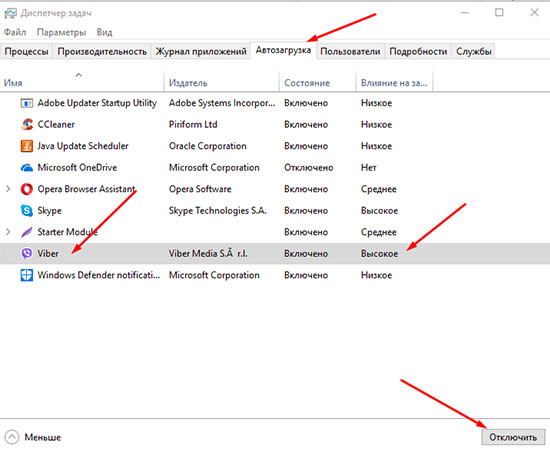Switch to the Процессы tab
550x452 pixels.
26,52
